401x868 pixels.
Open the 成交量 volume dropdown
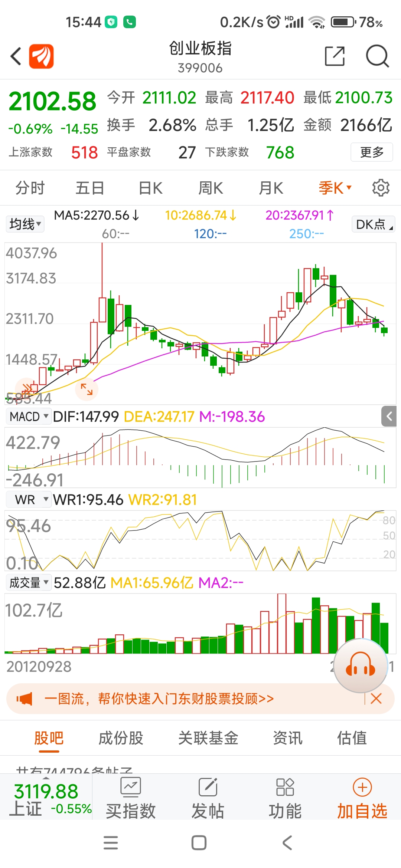(28, 583)
